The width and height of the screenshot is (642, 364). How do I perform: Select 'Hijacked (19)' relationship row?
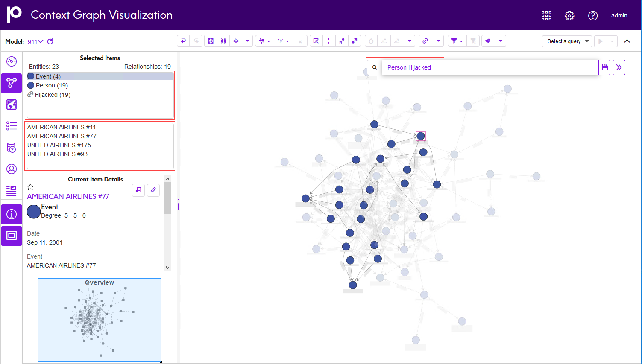[100, 95]
